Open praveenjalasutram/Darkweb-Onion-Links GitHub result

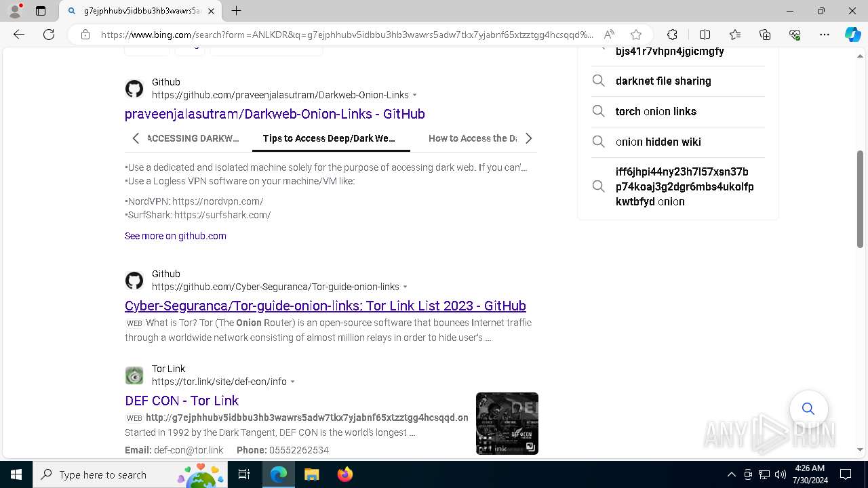[275, 114]
